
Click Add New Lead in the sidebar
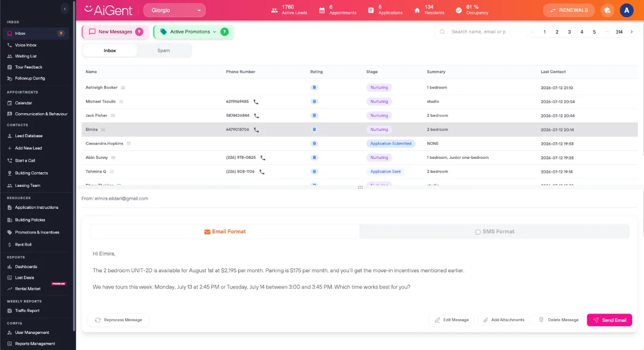tap(28, 148)
